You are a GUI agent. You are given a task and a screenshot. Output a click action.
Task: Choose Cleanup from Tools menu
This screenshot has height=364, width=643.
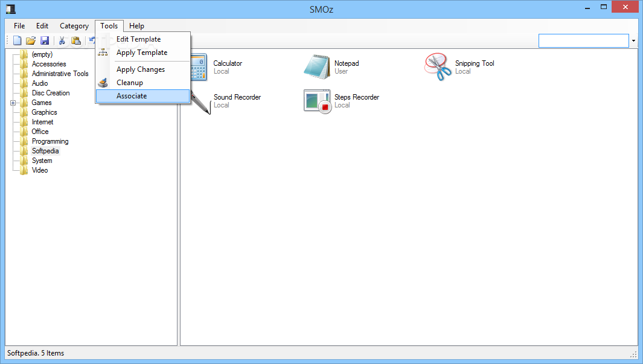pos(142,83)
